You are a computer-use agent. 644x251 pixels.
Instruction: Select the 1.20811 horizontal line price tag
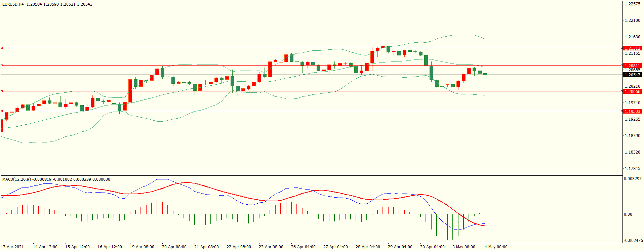[632, 66]
